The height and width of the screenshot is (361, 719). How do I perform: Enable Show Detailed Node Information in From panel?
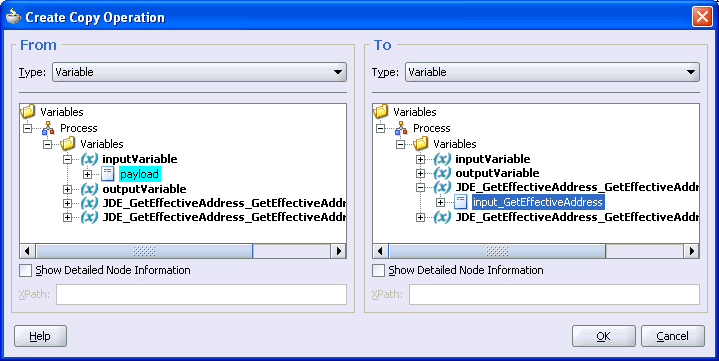tap(25, 270)
